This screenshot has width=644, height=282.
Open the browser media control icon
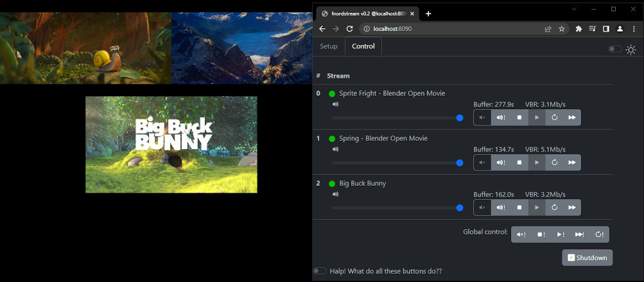click(x=592, y=29)
